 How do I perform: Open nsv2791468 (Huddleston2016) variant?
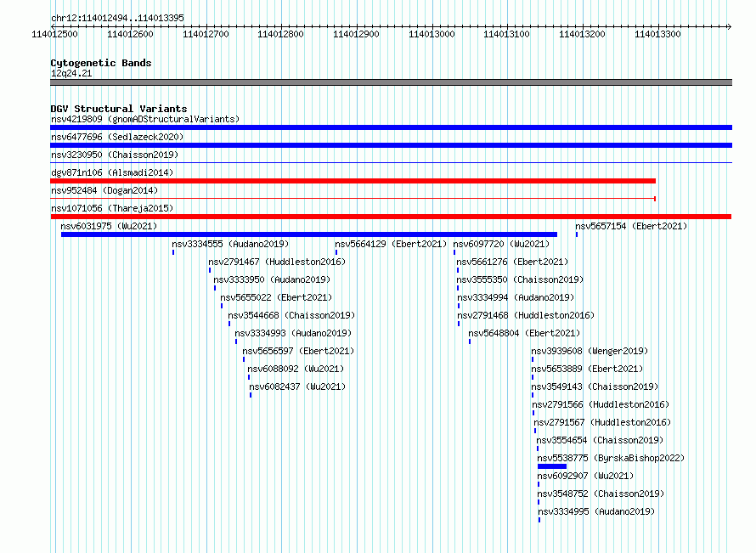click(x=526, y=315)
